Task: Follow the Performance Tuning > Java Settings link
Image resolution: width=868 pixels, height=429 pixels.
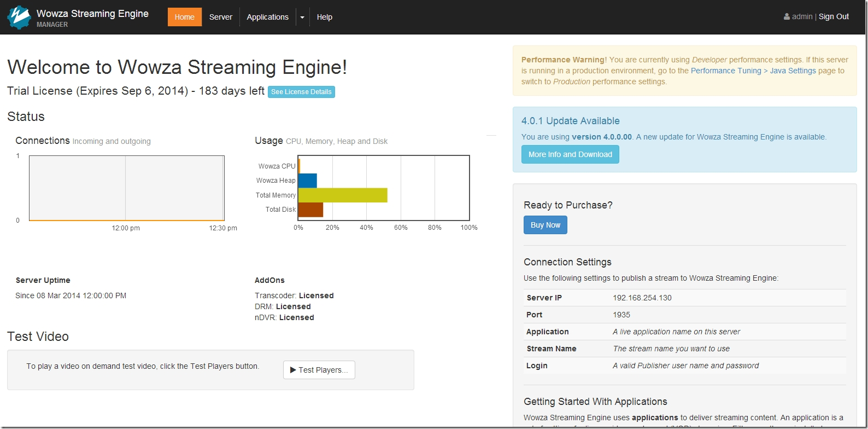Action: pos(753,71)
